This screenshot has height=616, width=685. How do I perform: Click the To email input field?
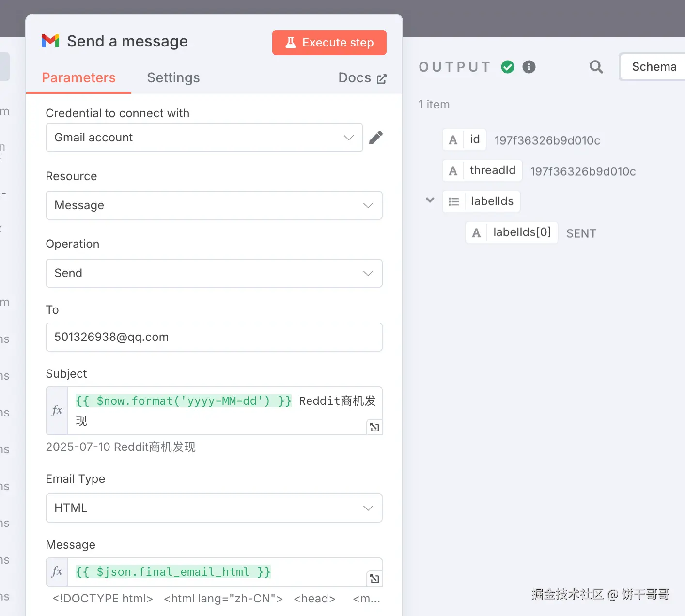[214, 337]
